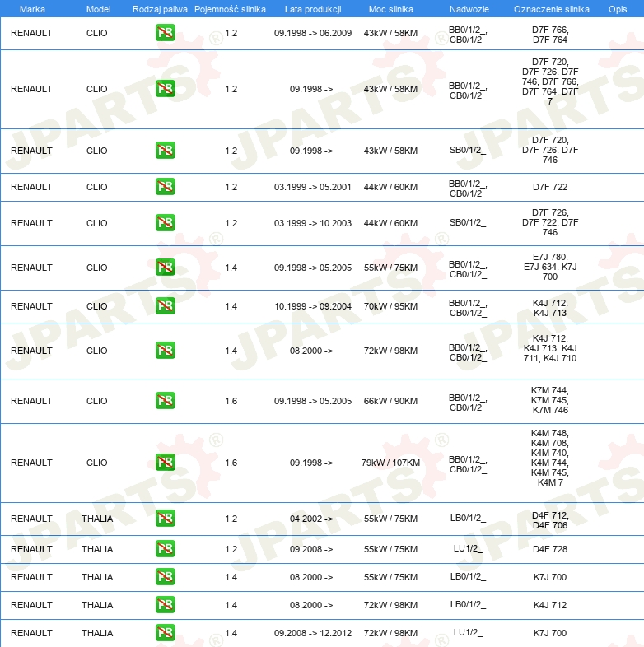This screenshot has height=647, width=644.
Task: Select power value 55kW / 75KM in Clio row
Action: [390, 268]
